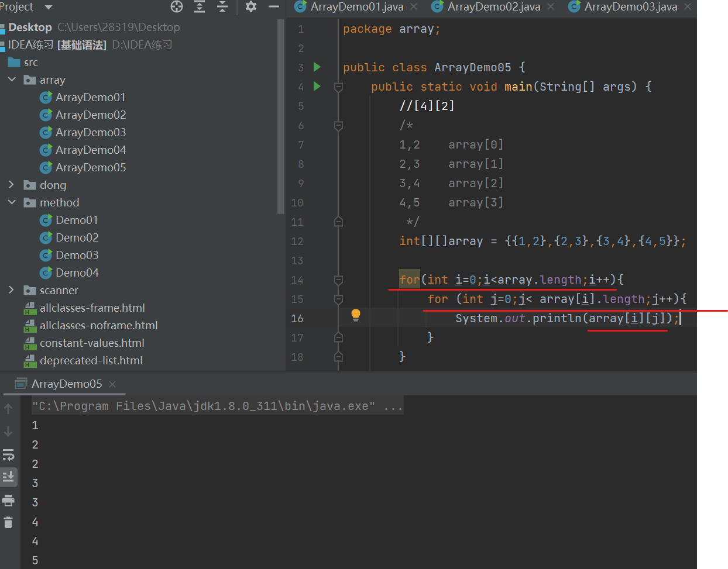Close the ArrayDemo02.java tab
The image size is (728, 569).
pyautogui.click(x=551, y=6)
